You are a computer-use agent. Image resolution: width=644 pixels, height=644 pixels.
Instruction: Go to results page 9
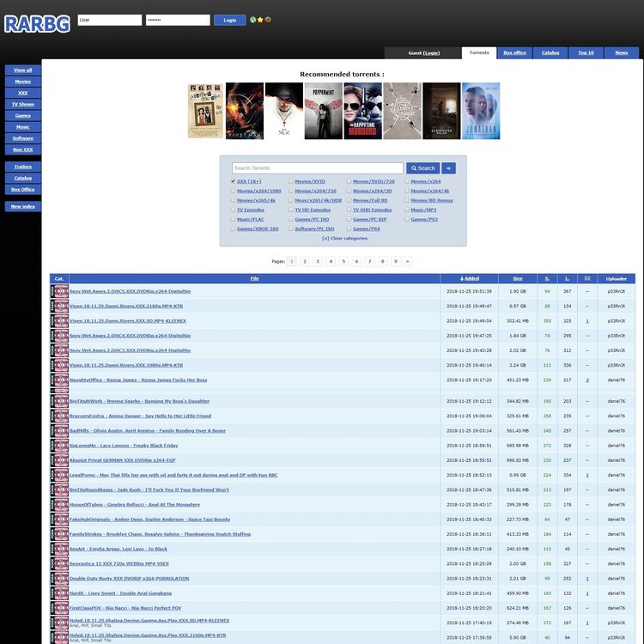click(x=396, y=261)
